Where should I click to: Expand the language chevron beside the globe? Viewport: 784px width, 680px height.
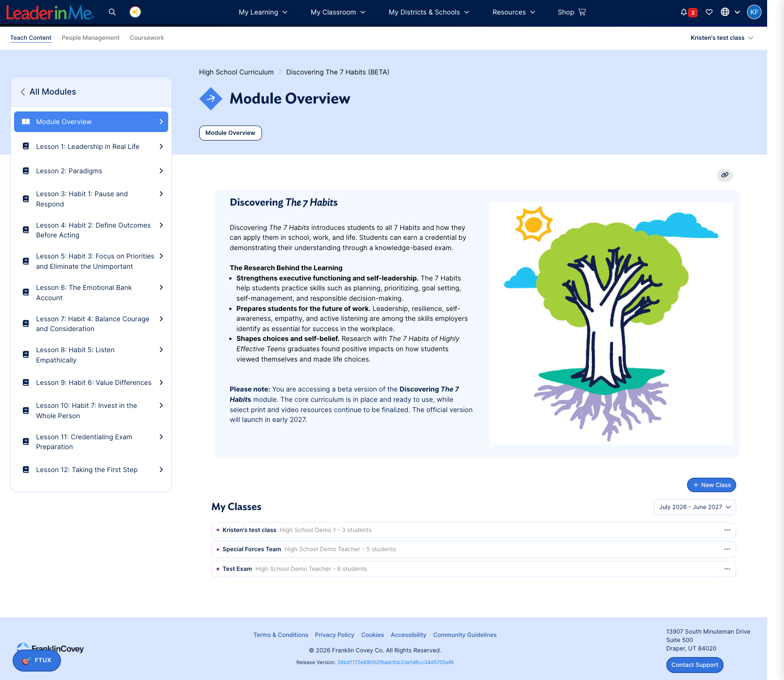coord(737,12)
